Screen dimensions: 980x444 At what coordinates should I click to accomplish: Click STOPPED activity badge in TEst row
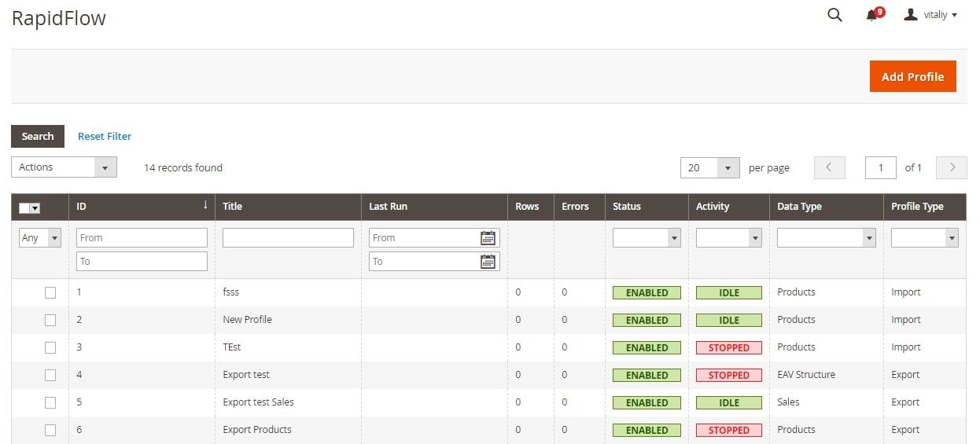coord(729,347)
